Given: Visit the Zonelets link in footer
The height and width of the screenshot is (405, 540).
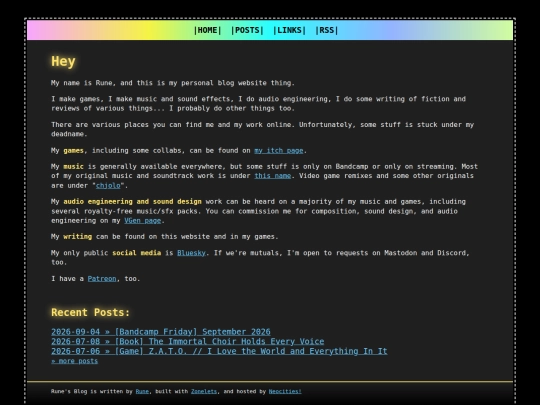Looking at the screenshot, I should click(204, 392).
